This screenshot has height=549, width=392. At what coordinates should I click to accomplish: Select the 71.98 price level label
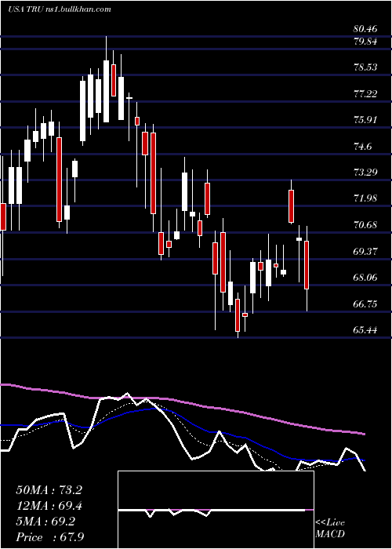(x=365, y=198)
